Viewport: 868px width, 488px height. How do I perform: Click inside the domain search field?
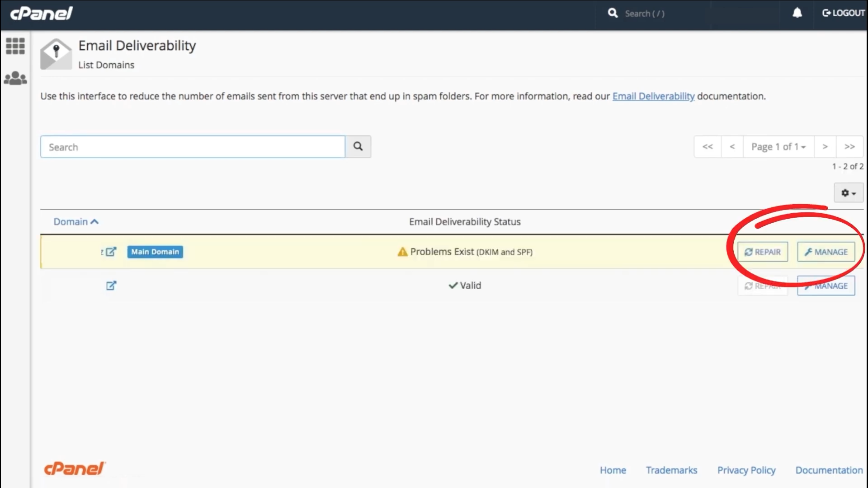(192, 146)
